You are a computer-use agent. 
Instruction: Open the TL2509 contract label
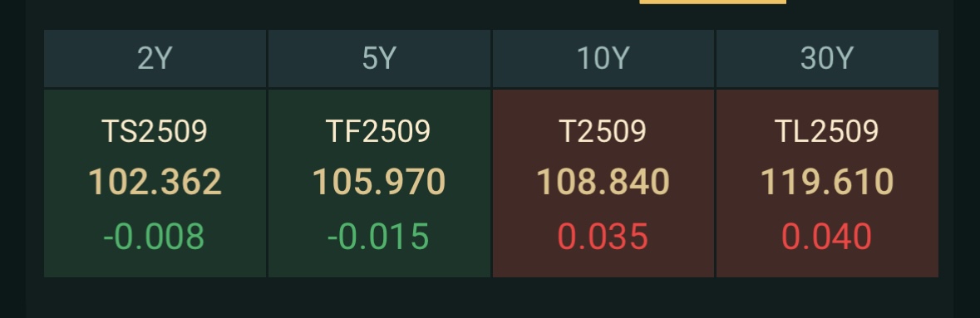point(827,131)
